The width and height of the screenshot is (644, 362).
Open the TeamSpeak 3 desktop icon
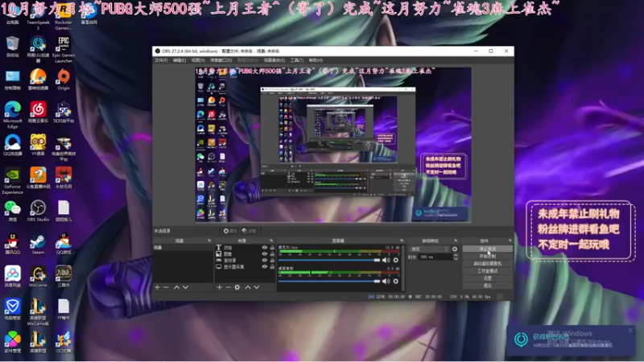point(38,16)
